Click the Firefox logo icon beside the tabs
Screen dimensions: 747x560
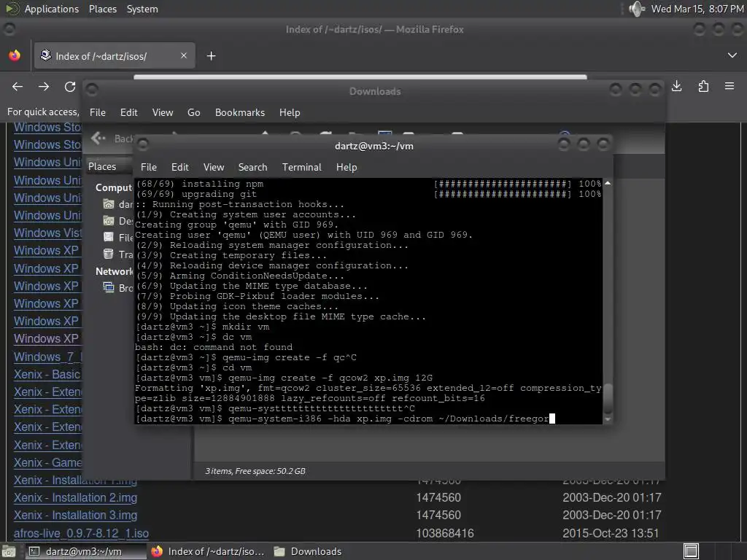(x=15, y=55)
